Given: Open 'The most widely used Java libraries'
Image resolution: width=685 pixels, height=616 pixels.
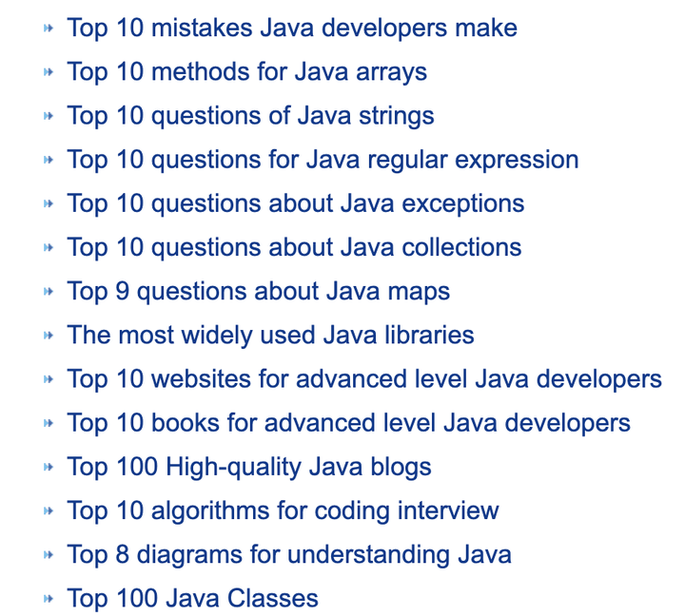Looking at the screenshot, I should (270, 335).
